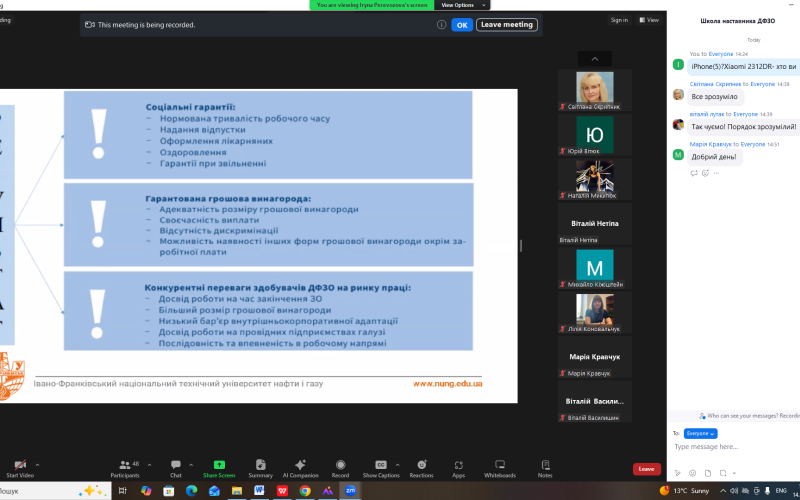Open the View layout menu

pyautogui.click(x=649, y=20)
